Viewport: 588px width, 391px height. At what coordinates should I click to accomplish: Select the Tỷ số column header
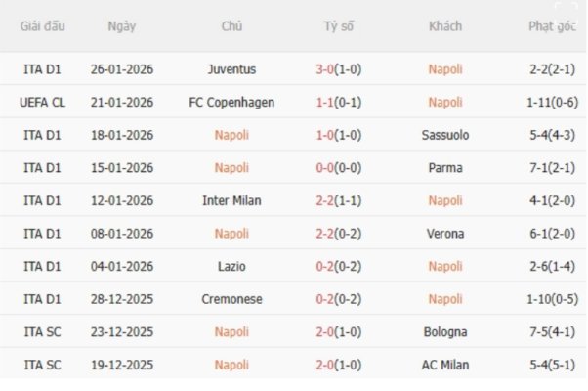pyautogui.click(x=341, y=26)
